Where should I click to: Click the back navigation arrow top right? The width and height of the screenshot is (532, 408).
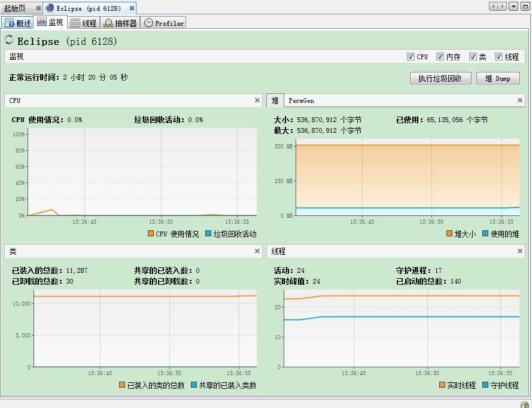[x=494, y=6]
